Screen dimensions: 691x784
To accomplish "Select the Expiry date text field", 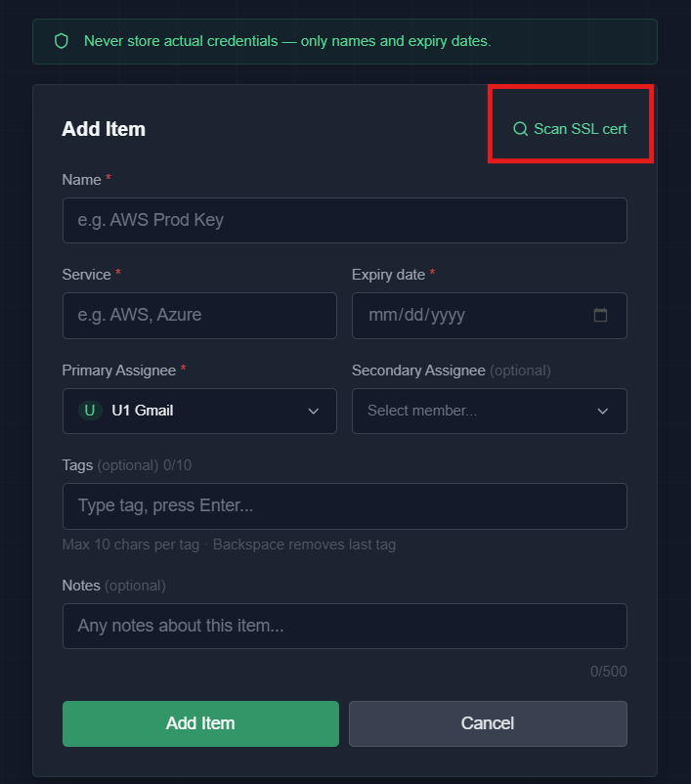I will click(469, 315).
